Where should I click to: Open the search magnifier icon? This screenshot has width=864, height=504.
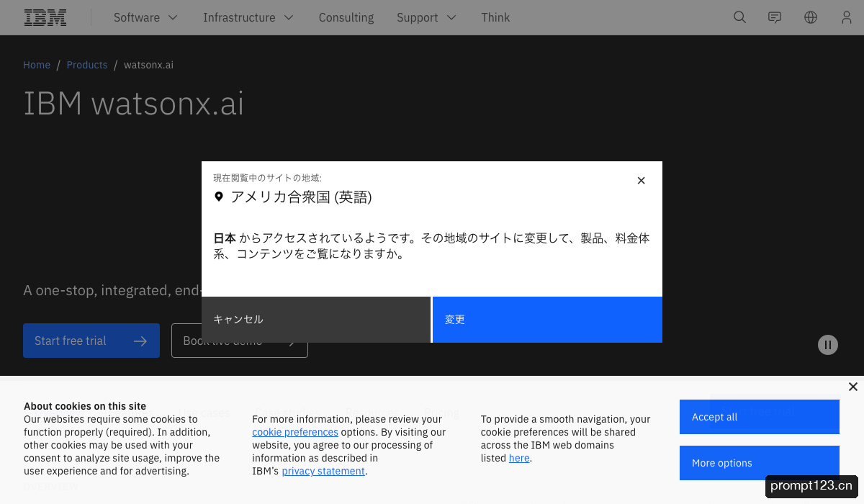[739, 17]
